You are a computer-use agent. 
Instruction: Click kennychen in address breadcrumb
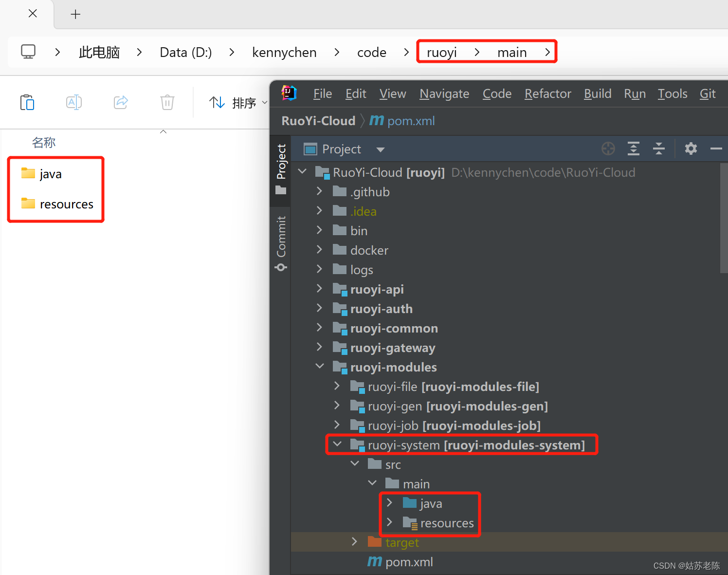[284, 52]
